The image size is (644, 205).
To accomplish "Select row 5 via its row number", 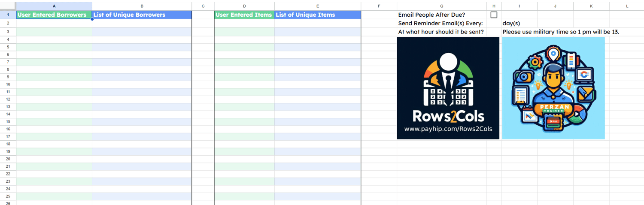I will coord(8,47).
